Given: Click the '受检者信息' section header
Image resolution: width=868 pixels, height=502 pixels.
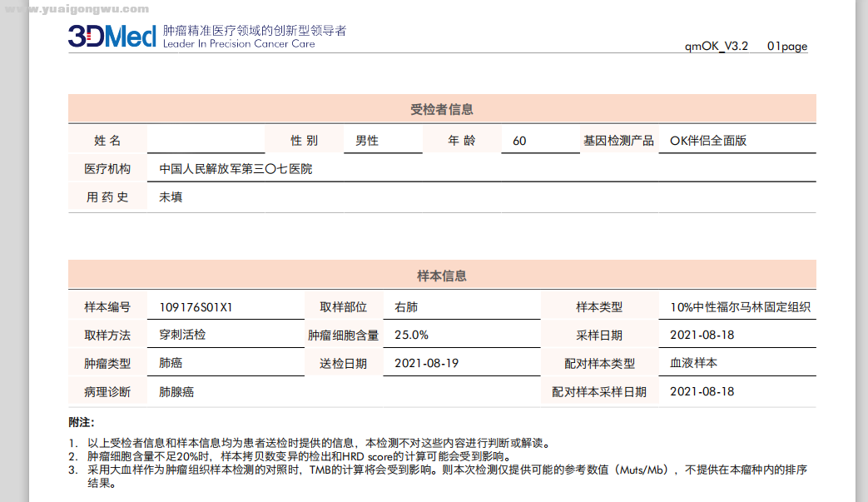Looking at the screenshot, I should 442,109.
